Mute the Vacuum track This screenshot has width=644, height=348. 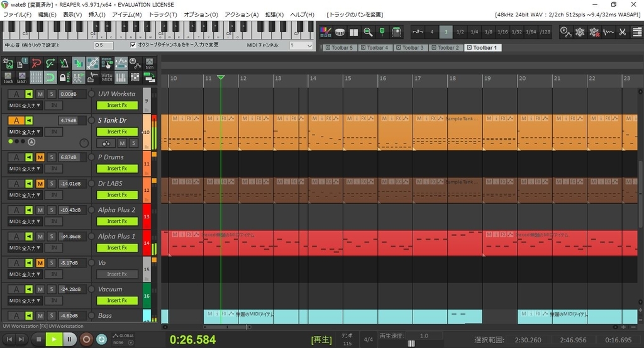coord(40,289)
